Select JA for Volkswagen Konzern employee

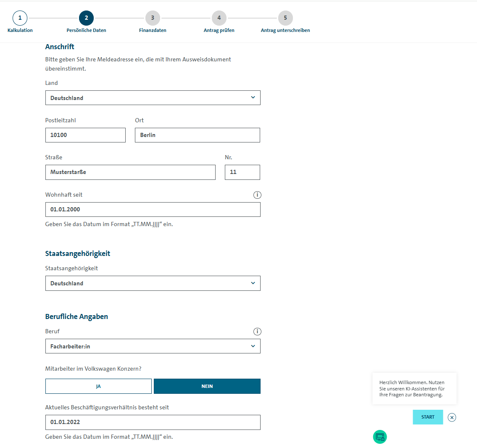pos(98,386)
